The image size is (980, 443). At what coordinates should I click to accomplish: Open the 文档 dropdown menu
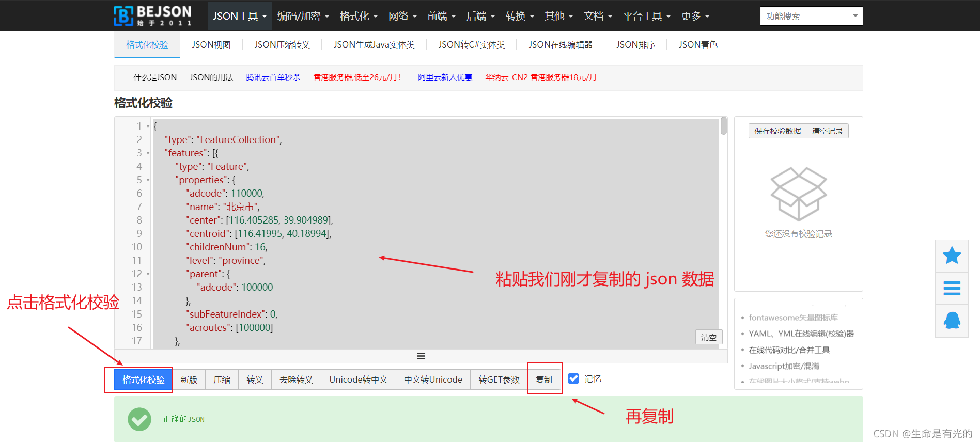point(598,16)
